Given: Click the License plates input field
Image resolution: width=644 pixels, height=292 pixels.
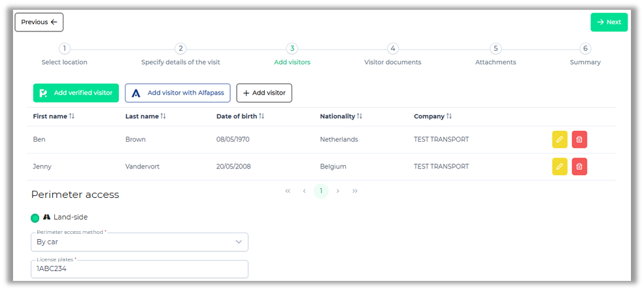Looking at the screenshot, I should click(139, 269).
